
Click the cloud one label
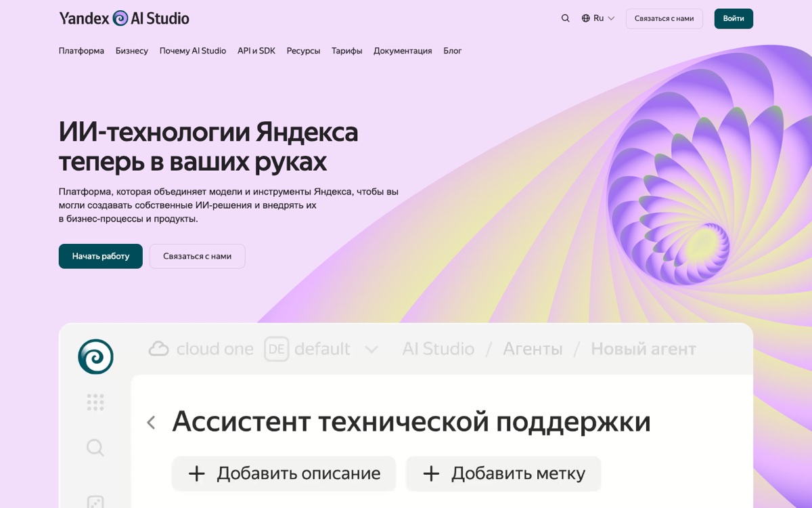click(x=215, y=349)
